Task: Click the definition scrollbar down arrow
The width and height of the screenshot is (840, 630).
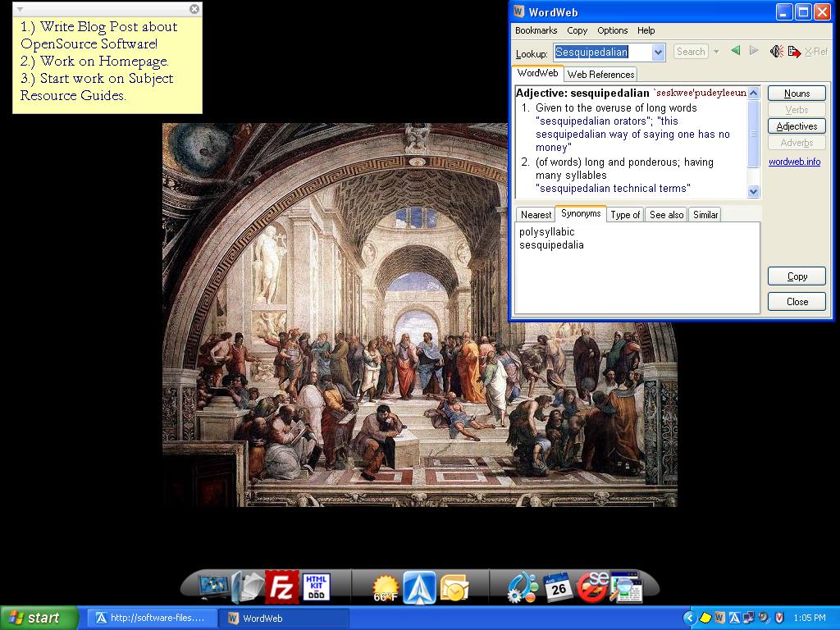Action: click(x=753, y=191)
